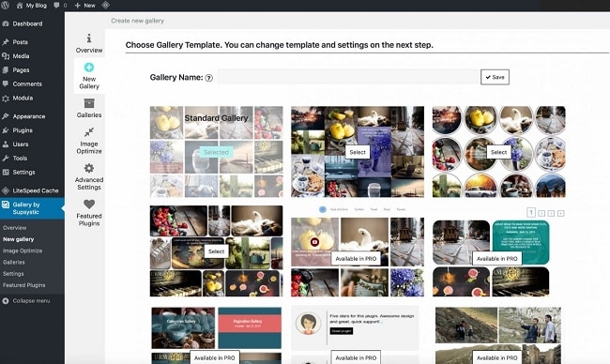The height and width of the screenshot is (364, 610).
Task: Open Appearance in the sidebar menu
Action: 29,116
